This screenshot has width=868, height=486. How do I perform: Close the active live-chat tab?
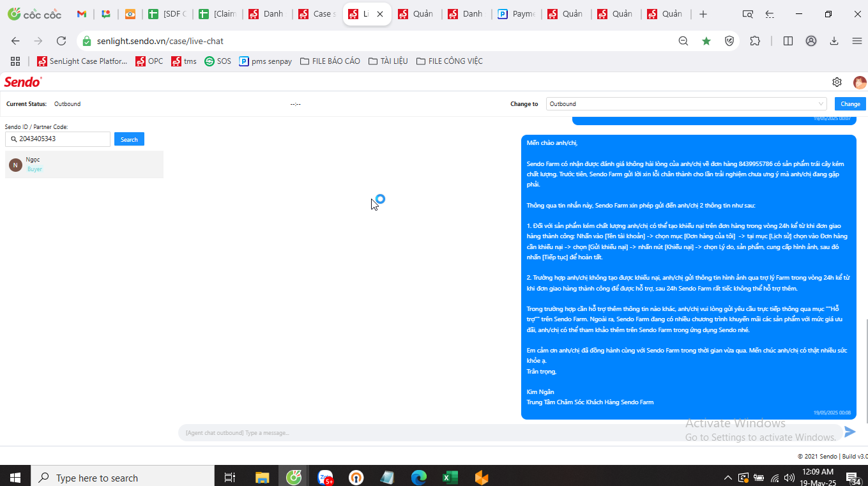pyautogui.click(x=380, y=14)
